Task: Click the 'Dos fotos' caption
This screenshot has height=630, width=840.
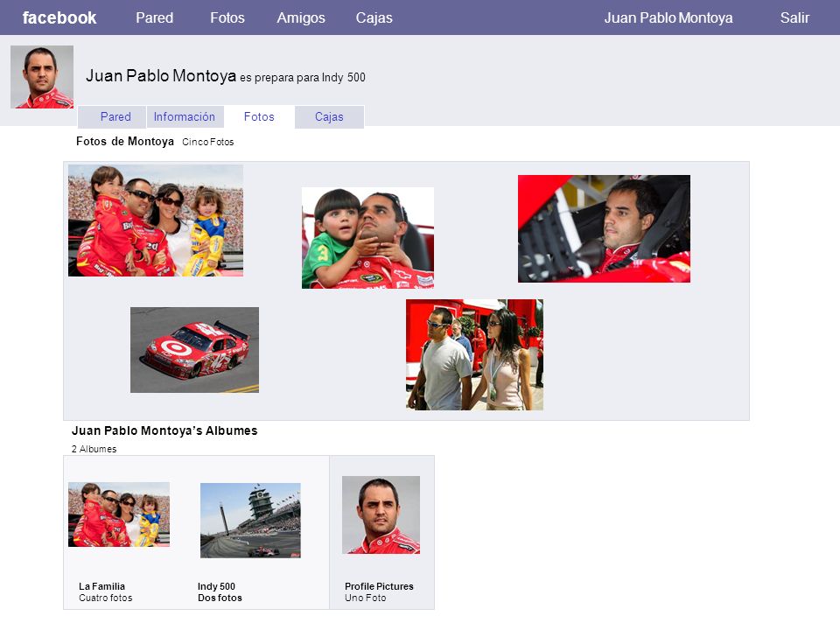Action: click(x=220, y=598)
